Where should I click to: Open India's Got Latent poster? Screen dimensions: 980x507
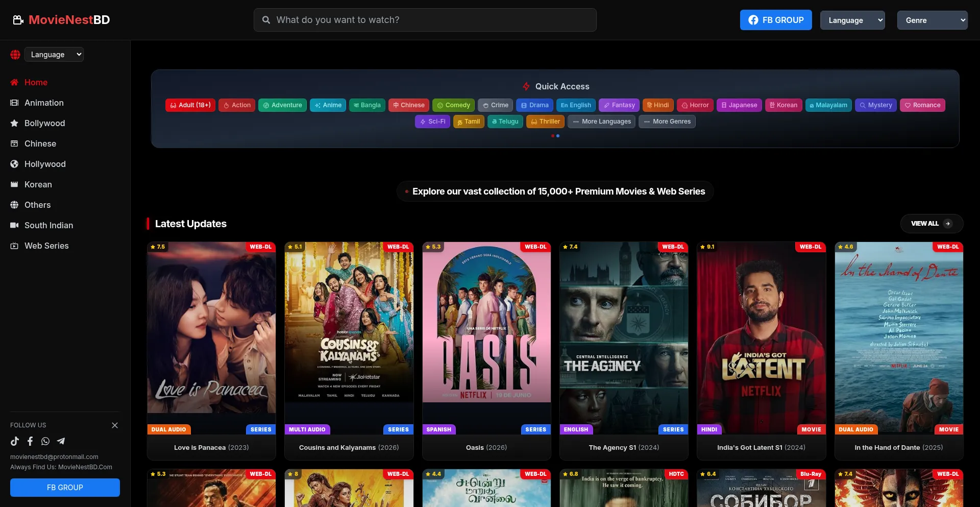tap(761, 337)
